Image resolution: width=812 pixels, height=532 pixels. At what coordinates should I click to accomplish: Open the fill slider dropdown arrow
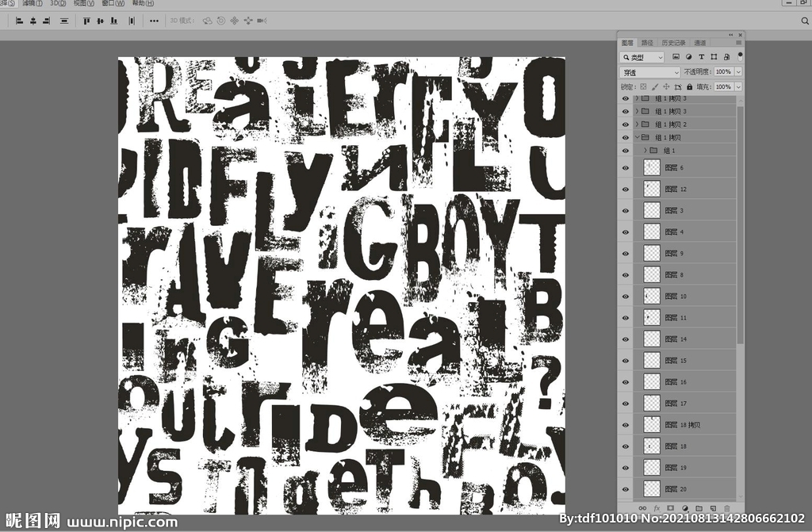(738, 87)
